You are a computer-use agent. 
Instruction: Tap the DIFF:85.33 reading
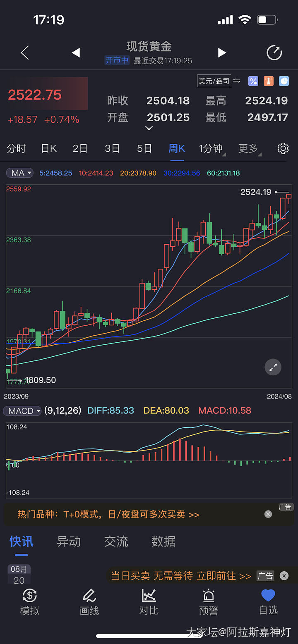111,410
